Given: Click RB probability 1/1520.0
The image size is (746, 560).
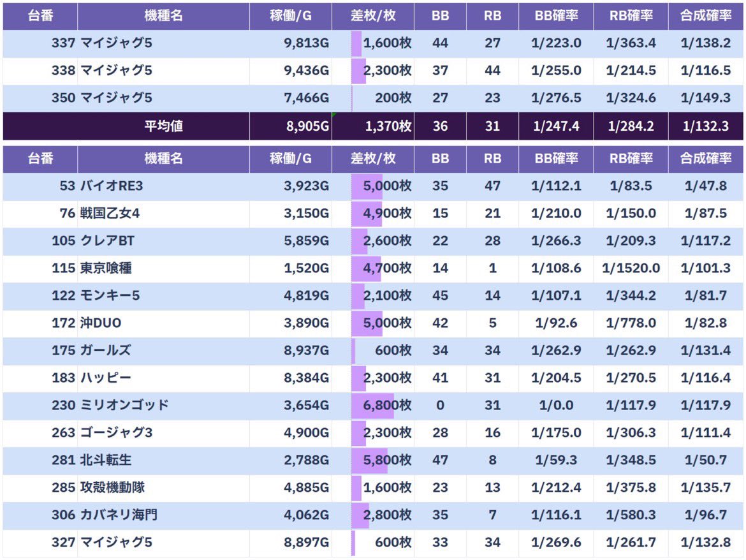Looking at the screenshot, I should [x=631, y=269].
